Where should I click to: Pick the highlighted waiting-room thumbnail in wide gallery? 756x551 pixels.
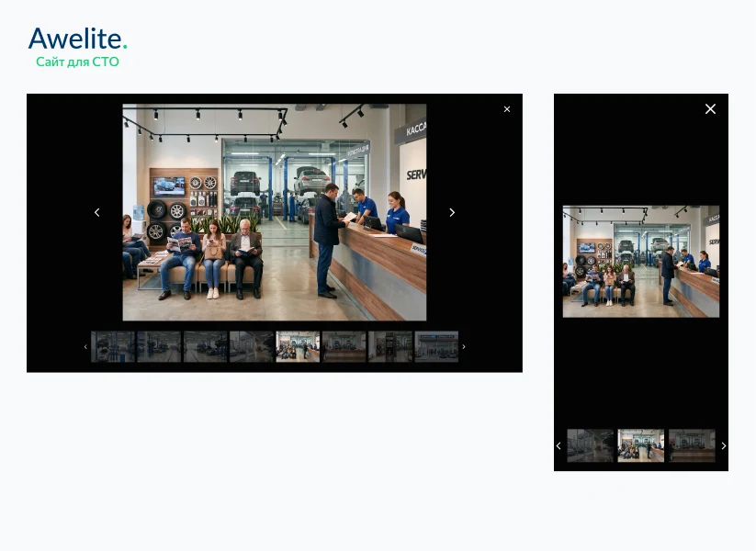point(298,346)
